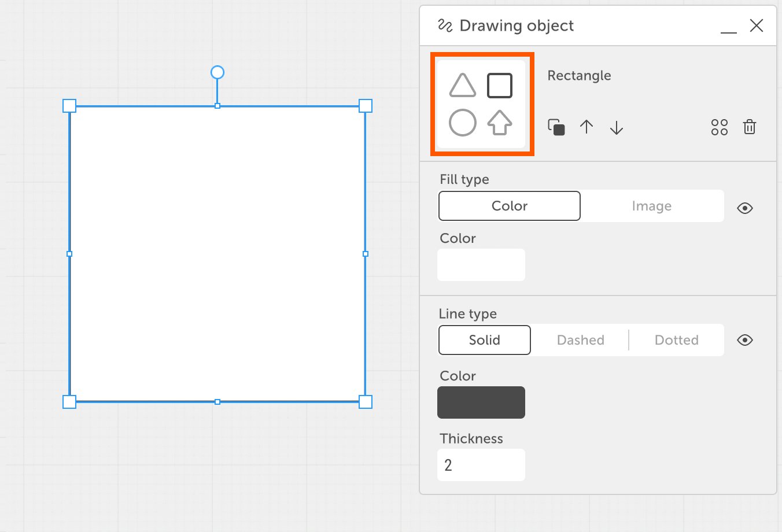The image size is (782, 532).
Task: Set fill type to Color
Action: click(x=510, y=206)
